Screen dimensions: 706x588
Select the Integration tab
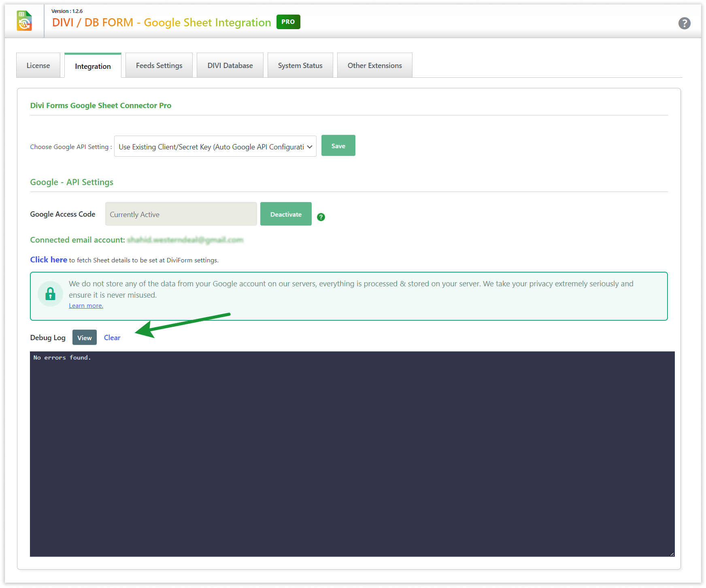[x=93, y=66]
